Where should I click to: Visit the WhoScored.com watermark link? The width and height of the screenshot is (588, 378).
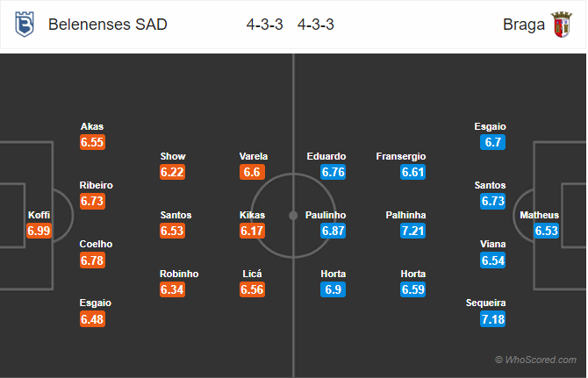535,360
